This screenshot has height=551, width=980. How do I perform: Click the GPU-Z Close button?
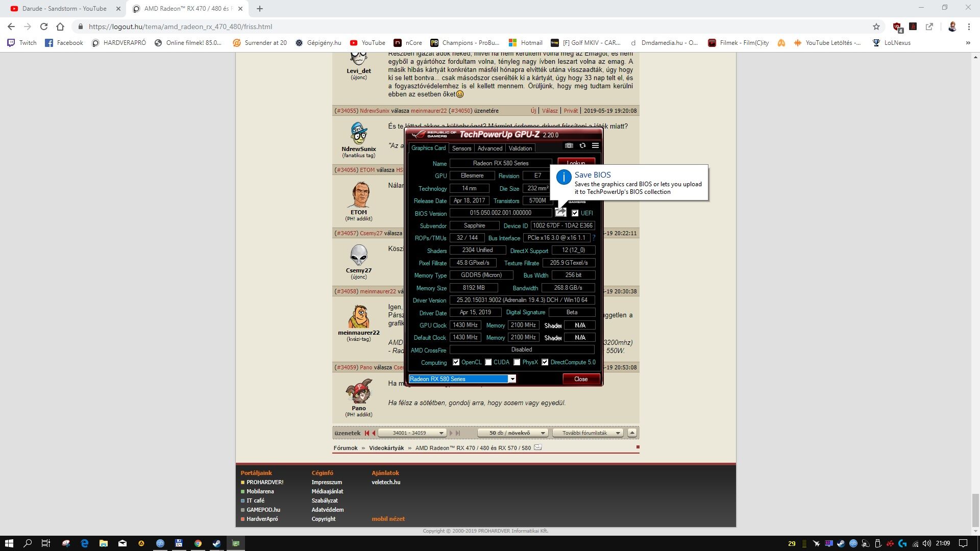click(581, 379)
